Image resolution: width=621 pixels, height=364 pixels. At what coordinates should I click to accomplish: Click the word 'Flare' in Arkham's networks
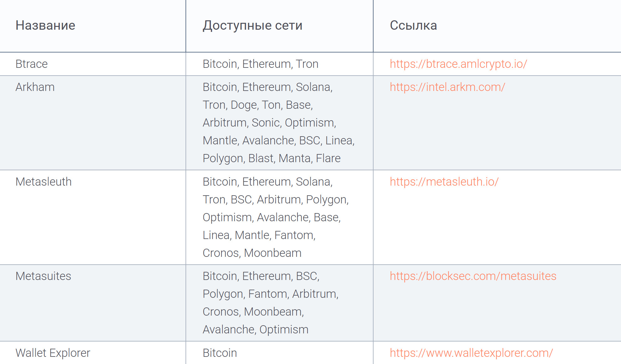pyautogui.click(x=328, y=158)
